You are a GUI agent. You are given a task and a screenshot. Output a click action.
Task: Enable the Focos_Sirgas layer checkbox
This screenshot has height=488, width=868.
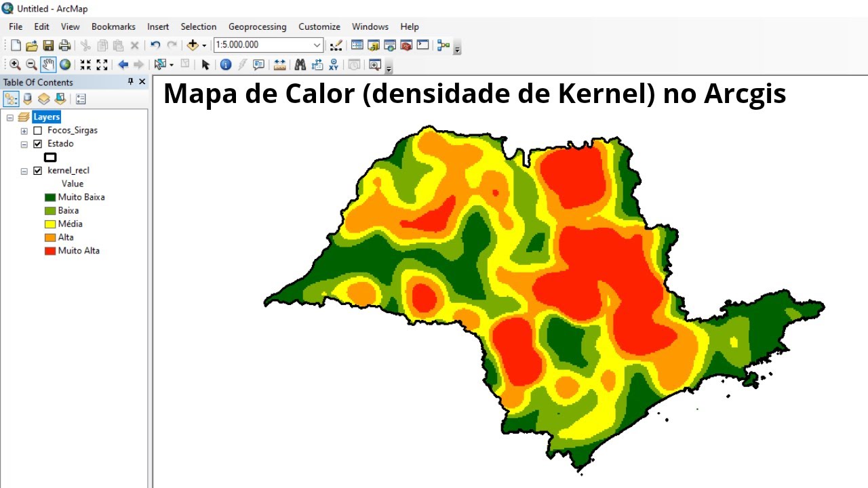(x=38, y=130)
